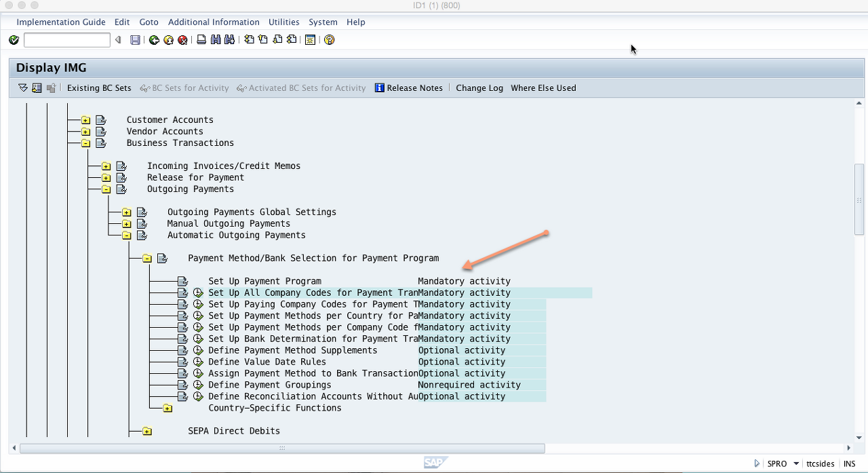This screenshot has width=868, height=473.
Task: Click the command field input box
Action: pyautogui.click(x=66, y=40)
